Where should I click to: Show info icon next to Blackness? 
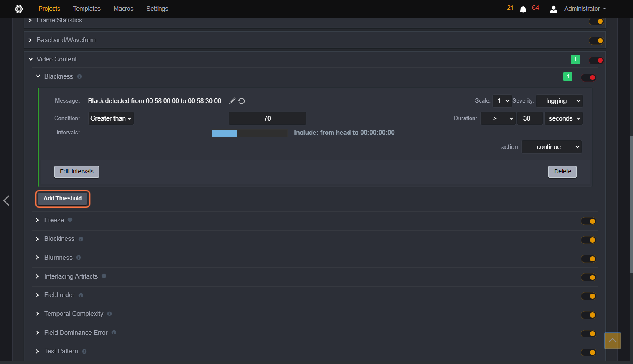pos(80,76)
